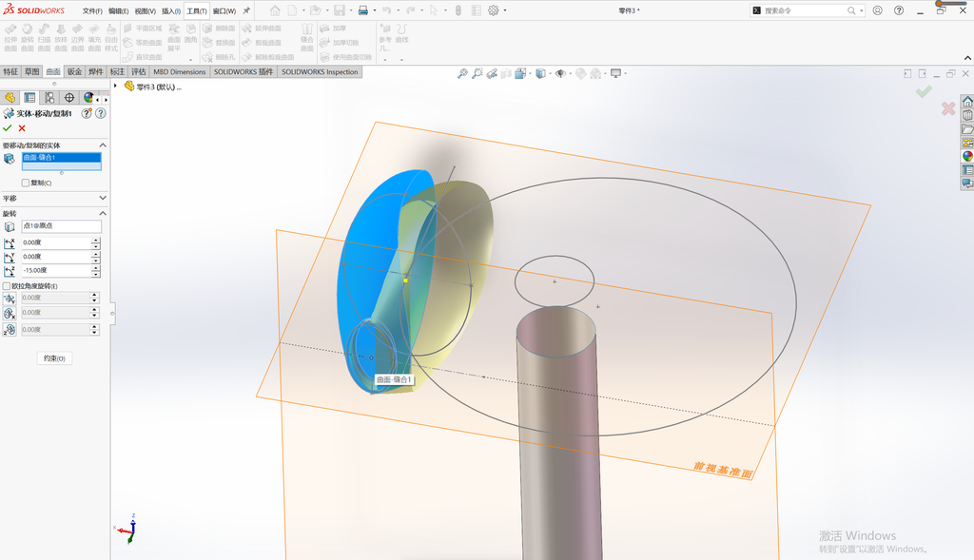Cancel operation with red X in panel
974x560 pixels.
[22, 128]
